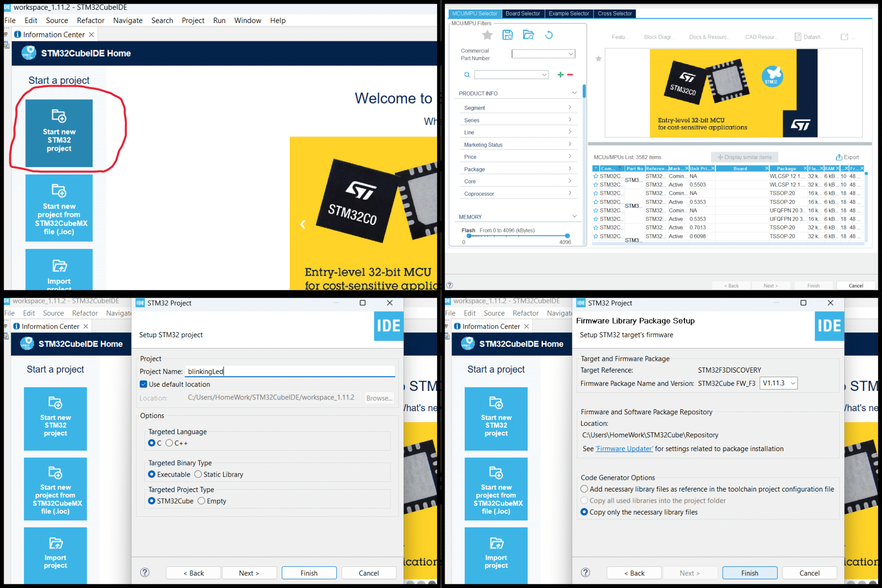Click the Project Name input field
Viewport: 882px width, 588px height.
click(290, 371)
